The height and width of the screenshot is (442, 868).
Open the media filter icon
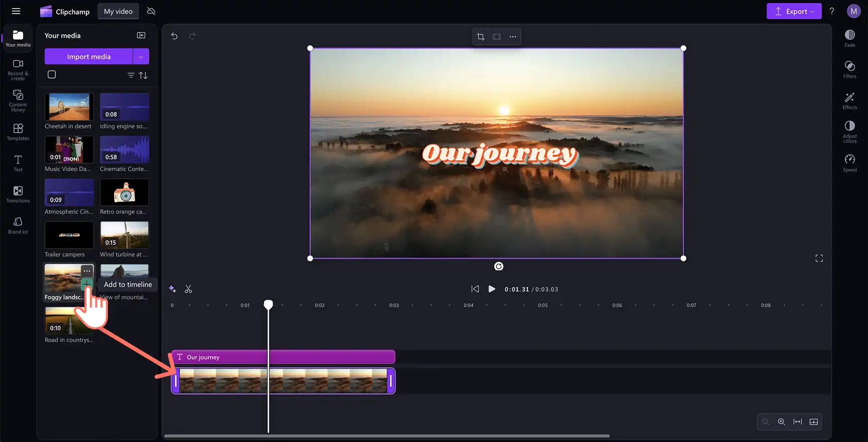click(x=131, y=75)
